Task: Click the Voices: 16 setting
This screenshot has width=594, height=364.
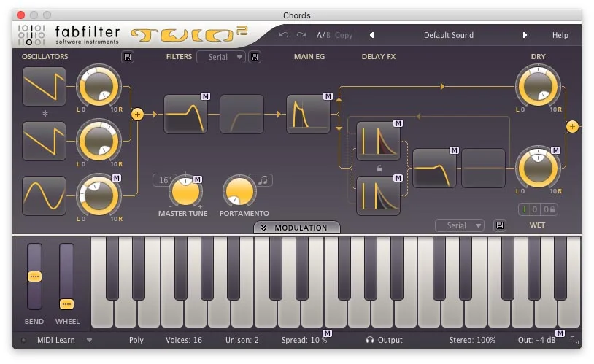Action: [184, 340]
